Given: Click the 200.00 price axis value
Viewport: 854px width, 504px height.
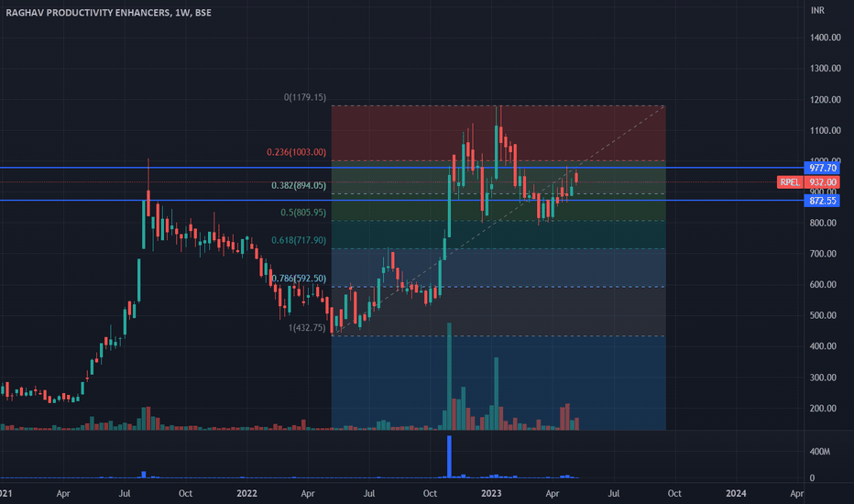Looking at the screenshot, I should point(823,408).
